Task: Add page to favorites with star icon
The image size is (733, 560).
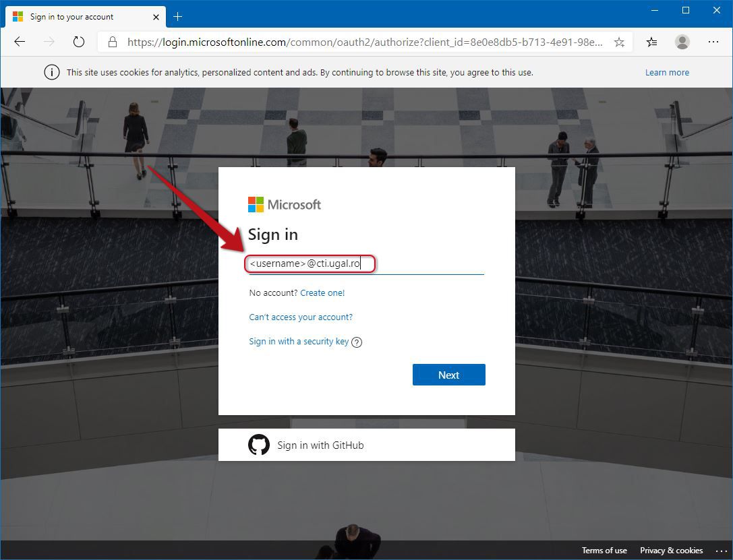Action: (x=620, y=42)
